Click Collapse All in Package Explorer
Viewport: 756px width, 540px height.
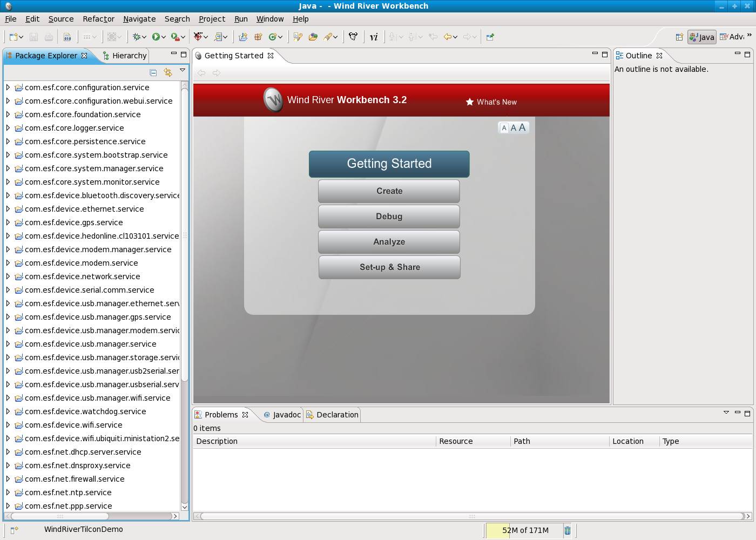point(153,72)
